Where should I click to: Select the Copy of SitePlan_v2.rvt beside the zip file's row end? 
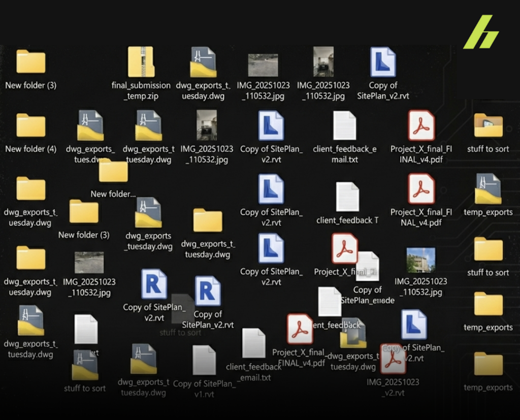coord(383,62)
